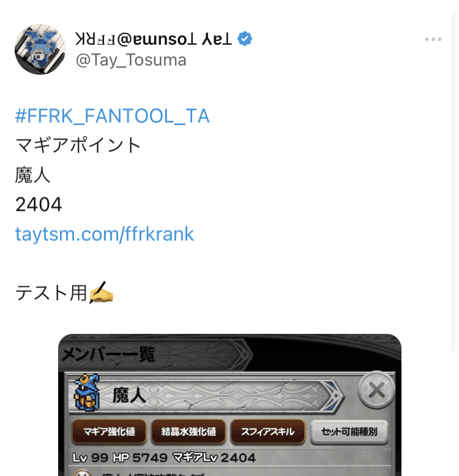Close the 魔人 panel with X button
Viewport: 459px width, 476px height.
coord(376,390)
